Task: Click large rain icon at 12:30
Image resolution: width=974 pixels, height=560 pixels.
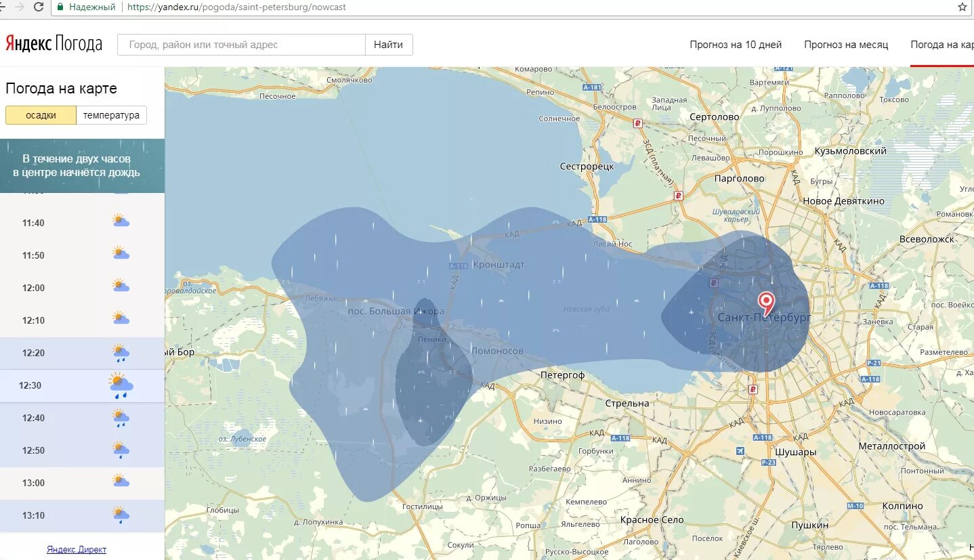Action: [121, 385]
